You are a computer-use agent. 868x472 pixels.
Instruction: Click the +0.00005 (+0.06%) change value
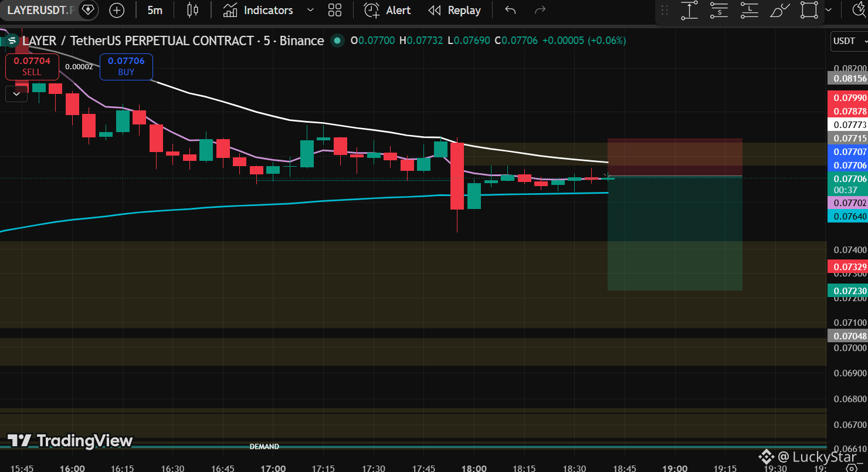[x=584, y=41]
